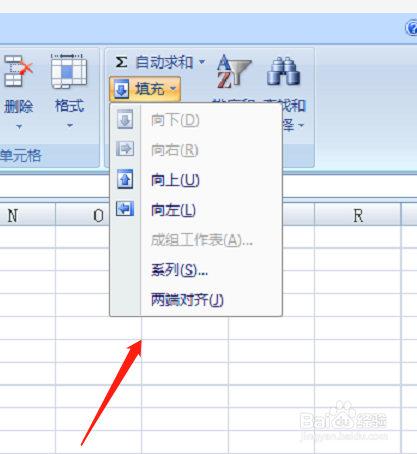Click the Delete cells icon
417x454 pixels.
tap(18, 71)
